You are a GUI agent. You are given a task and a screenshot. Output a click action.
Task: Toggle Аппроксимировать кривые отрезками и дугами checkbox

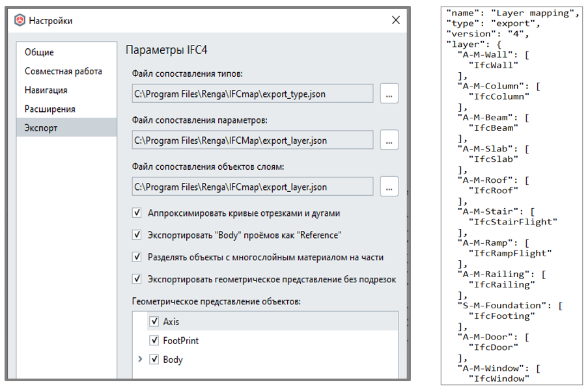coord(137,213)
